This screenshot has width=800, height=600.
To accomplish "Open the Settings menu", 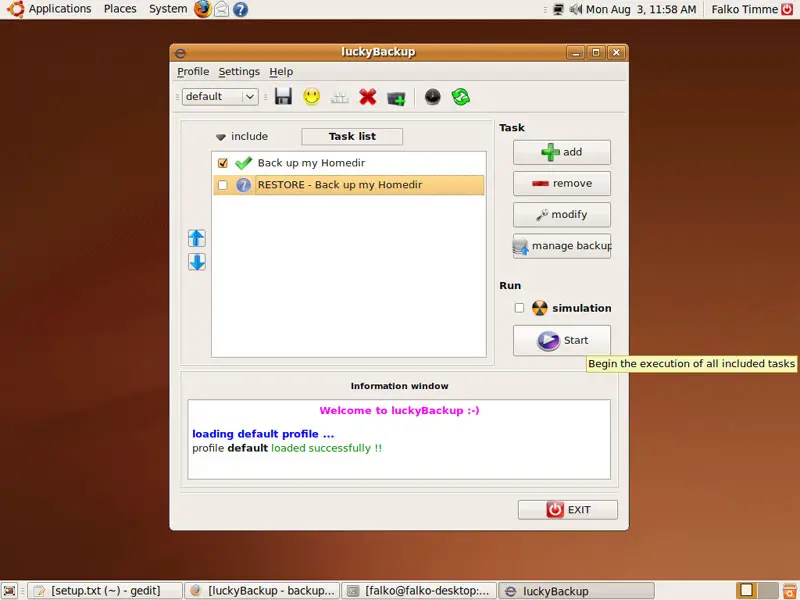I will click(239, 71).
